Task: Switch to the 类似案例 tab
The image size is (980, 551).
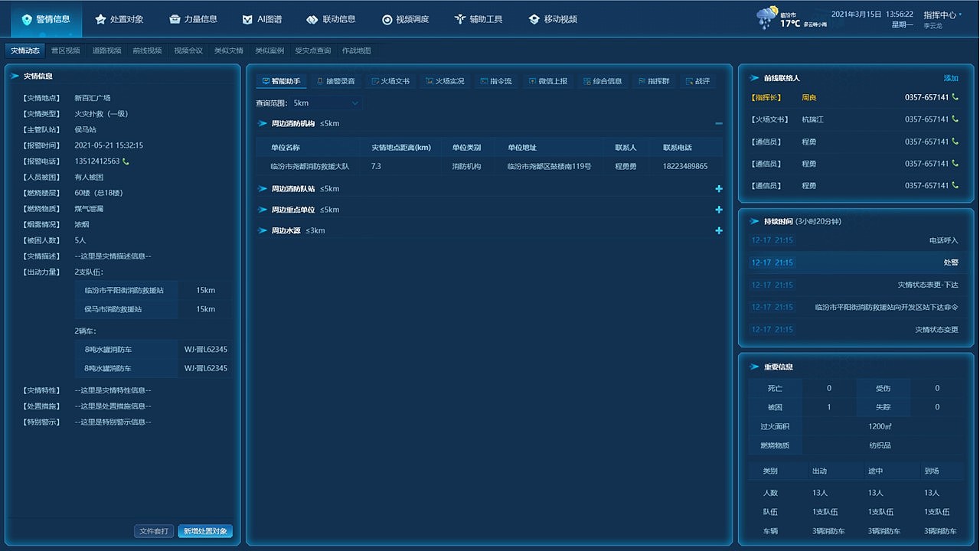Action: [269, 51]
